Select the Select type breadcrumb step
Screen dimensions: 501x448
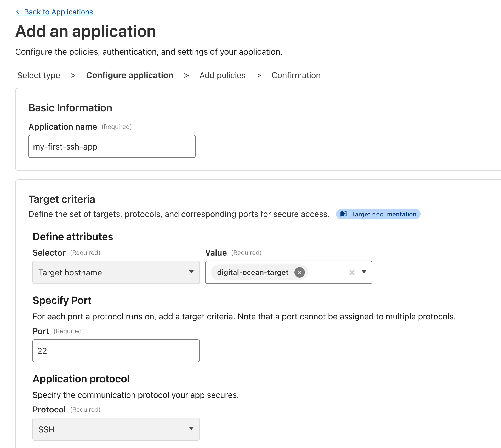point(38,75)
